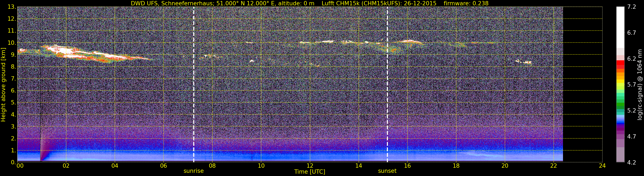
Task: Click the 12 hour tick on the time axis
Action: coord(310,166)
